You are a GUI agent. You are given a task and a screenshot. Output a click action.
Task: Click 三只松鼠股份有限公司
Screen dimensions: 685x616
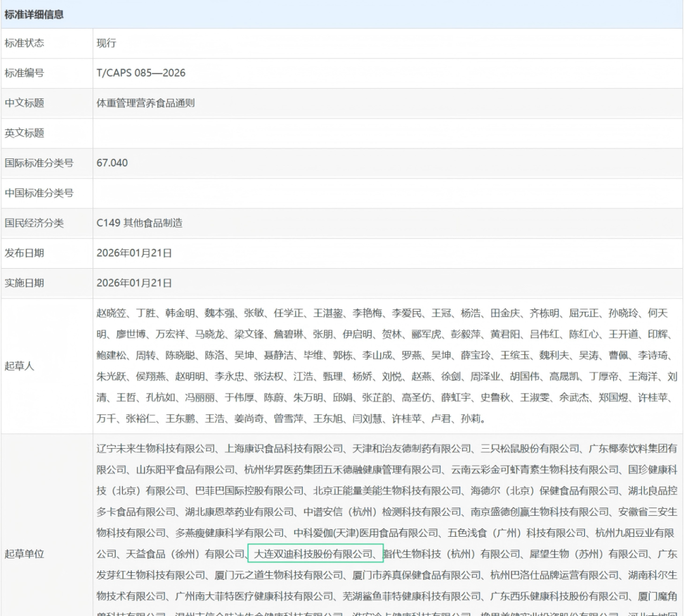coord(530,448)
